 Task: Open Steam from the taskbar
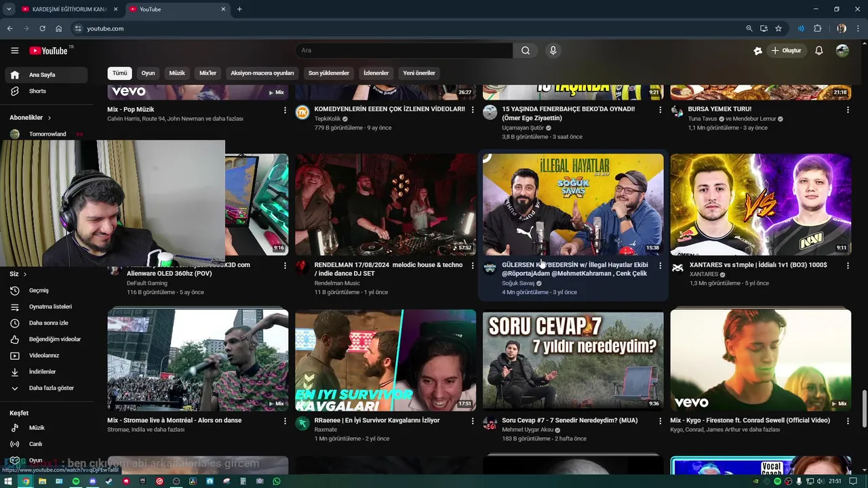point(108,481)
